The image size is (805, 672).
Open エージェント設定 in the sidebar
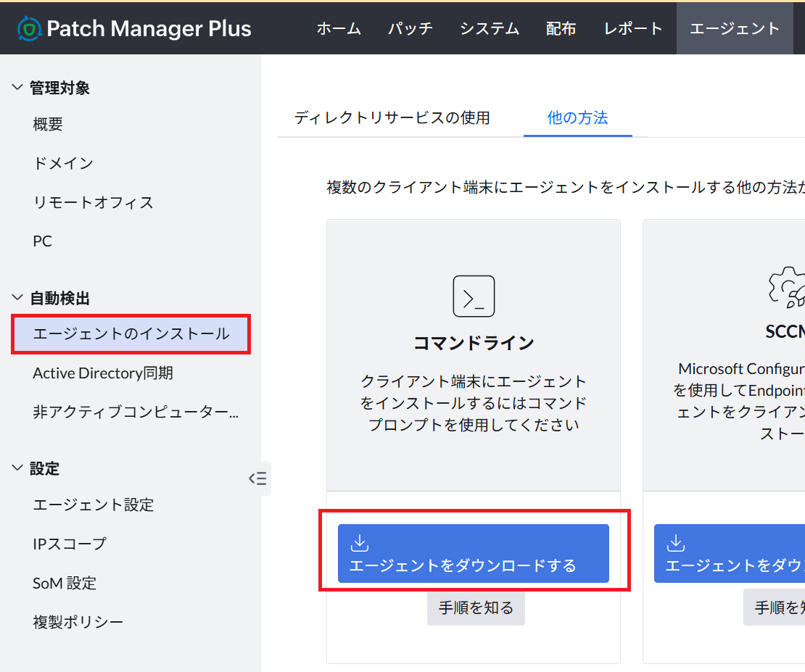tap(94, 505)
